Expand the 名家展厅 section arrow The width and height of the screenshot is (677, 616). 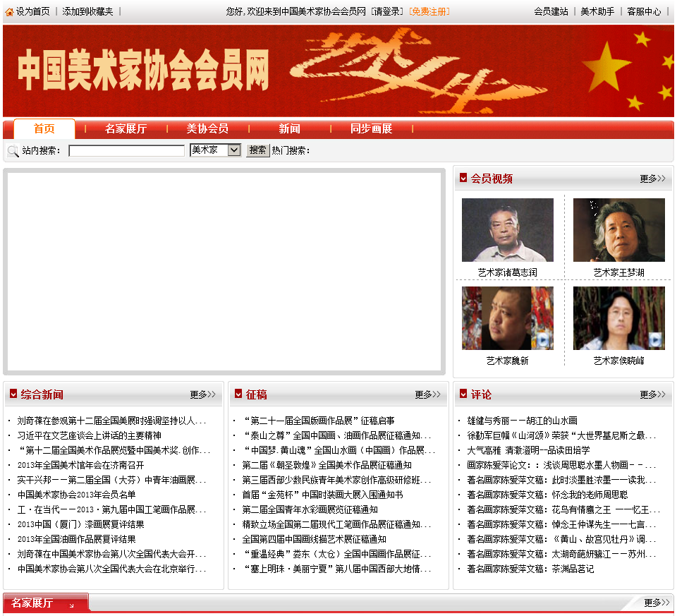pos(72,605)
